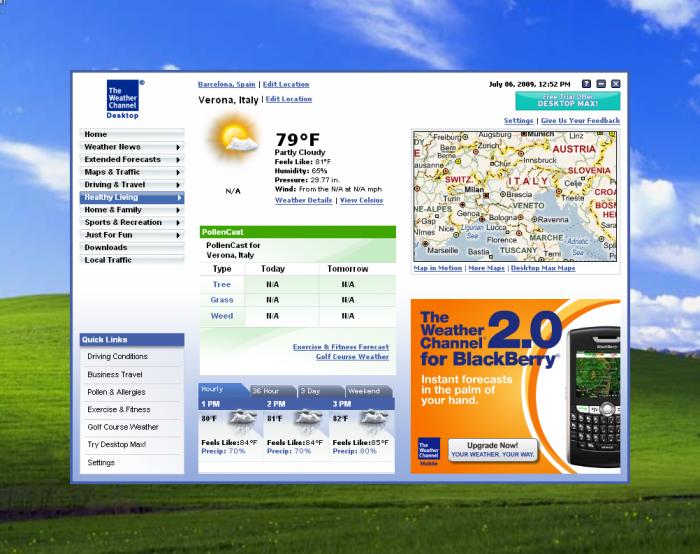
Task: Open the Healthy Living menu item
Action: (132, 197)
